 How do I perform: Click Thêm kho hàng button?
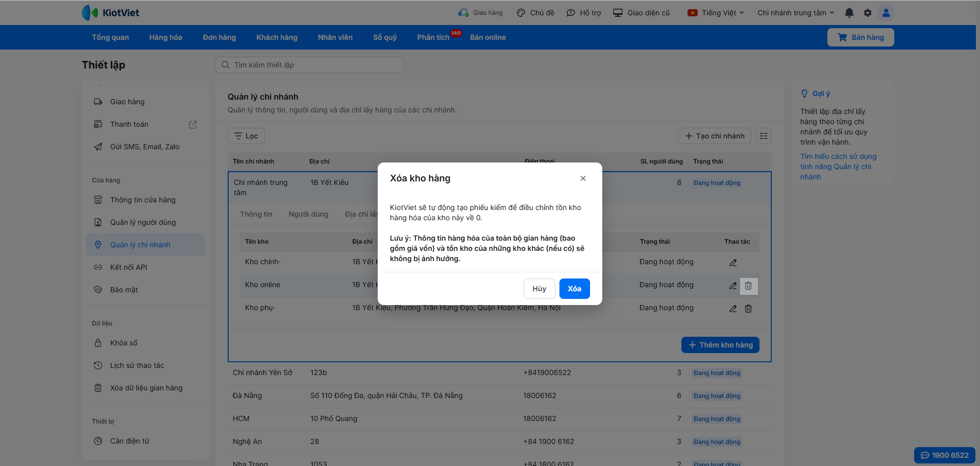[x=720, y=345]
